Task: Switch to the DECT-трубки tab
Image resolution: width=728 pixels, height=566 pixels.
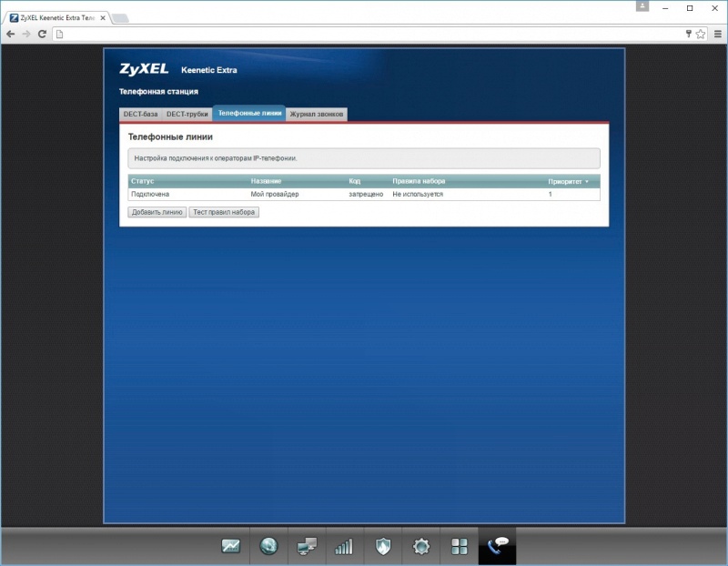Action: point(187,114)
